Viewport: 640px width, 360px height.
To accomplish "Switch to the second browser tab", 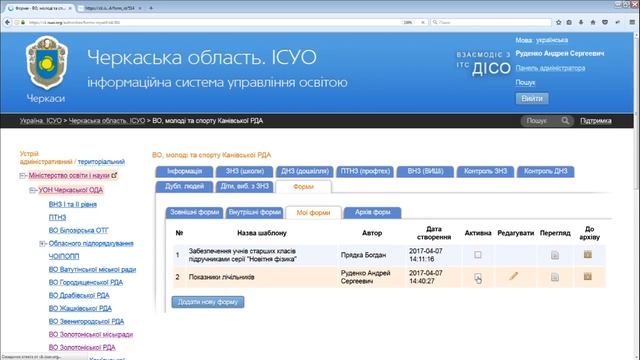I will point(109,8).
